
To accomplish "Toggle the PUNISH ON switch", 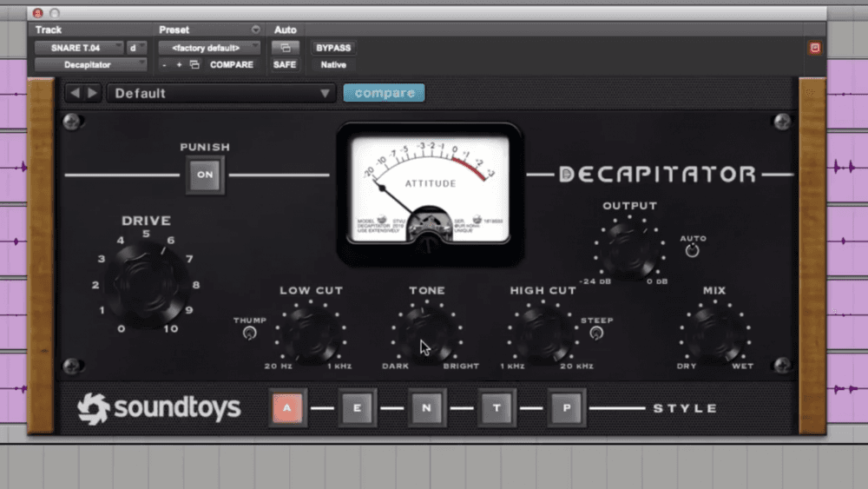I will (205, 175).
